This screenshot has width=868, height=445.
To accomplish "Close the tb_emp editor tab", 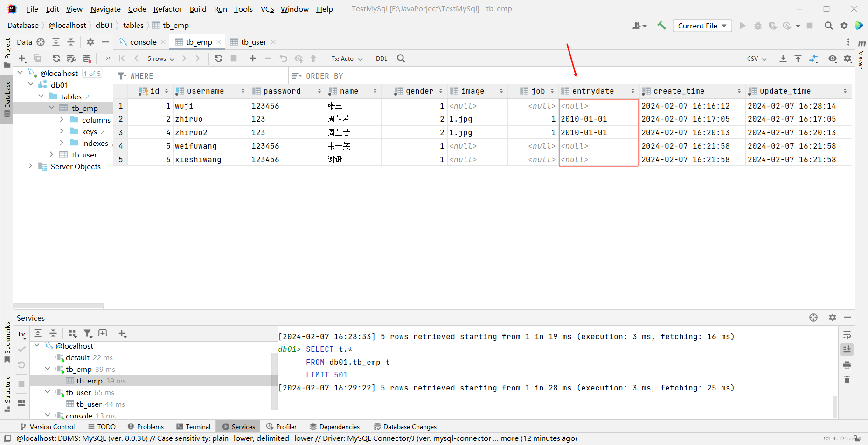I will (x=219, y=42).
